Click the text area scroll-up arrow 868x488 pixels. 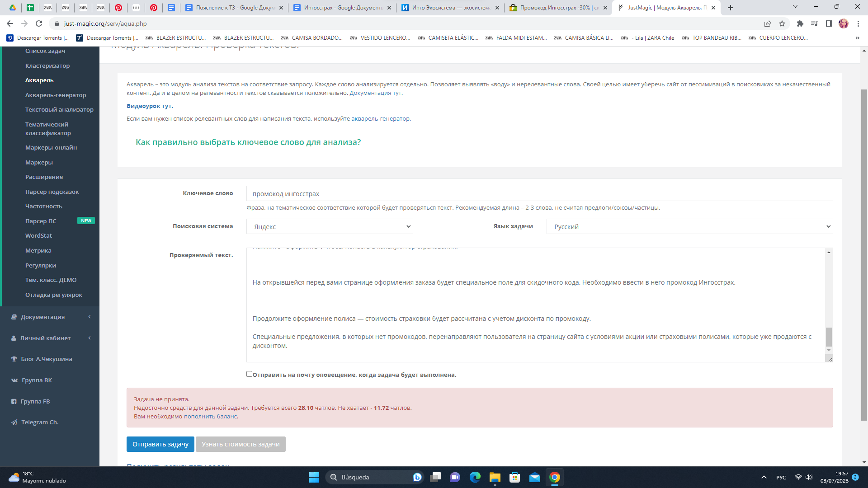point(829,252)
